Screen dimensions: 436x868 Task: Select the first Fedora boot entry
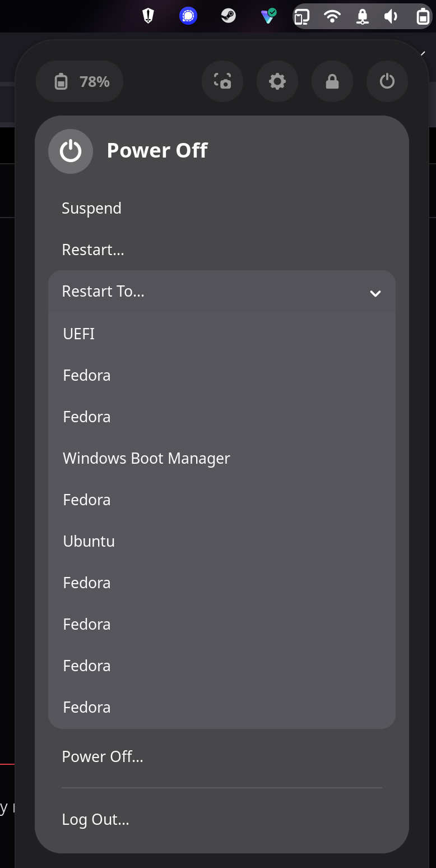[86, 375]
